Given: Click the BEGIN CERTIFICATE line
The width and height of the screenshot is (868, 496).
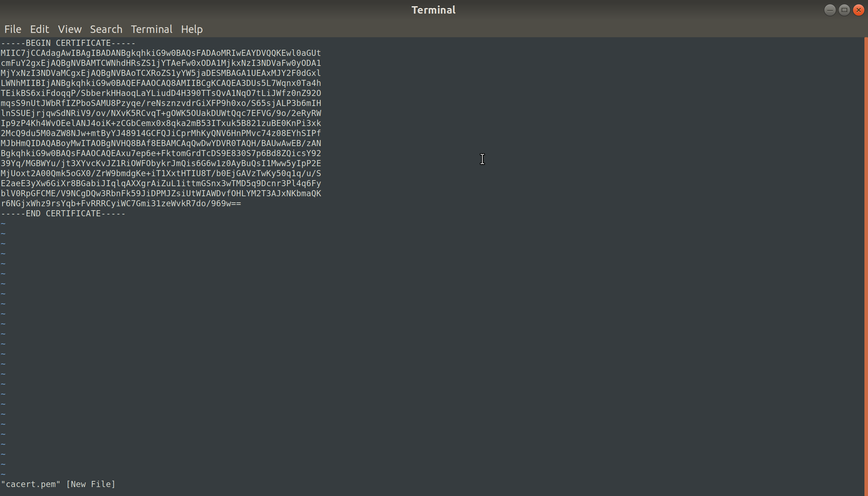Looking at the screenshot, I should pos(68,43).
